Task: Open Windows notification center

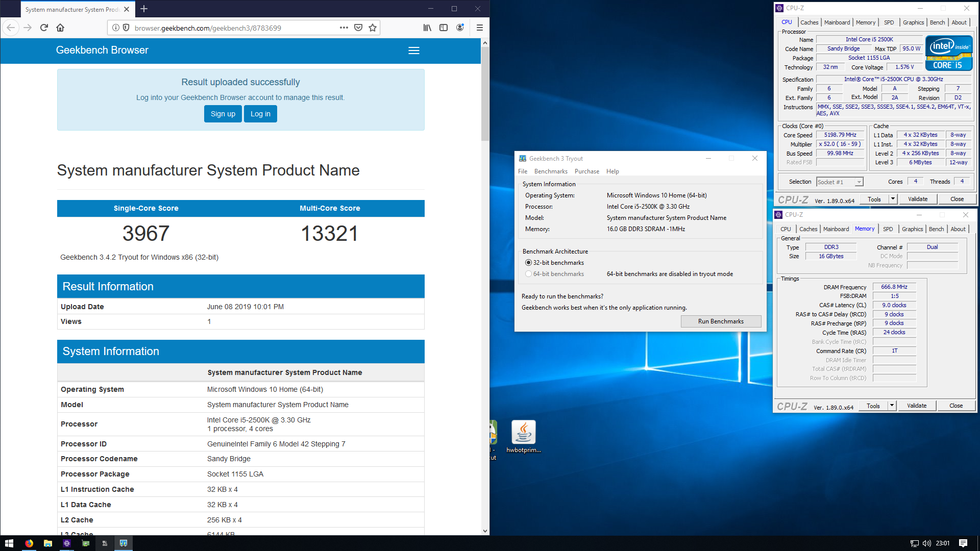Action: [963, 543]
